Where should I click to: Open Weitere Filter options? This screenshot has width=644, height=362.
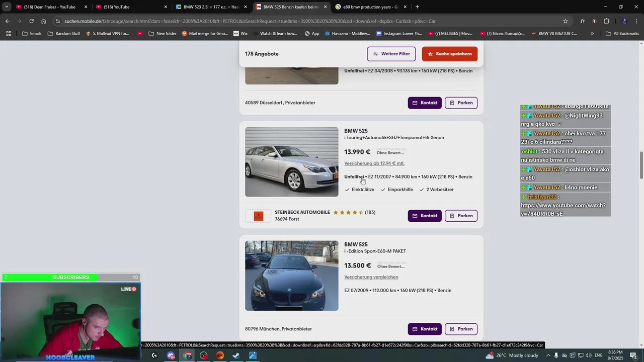coord(391,54)
